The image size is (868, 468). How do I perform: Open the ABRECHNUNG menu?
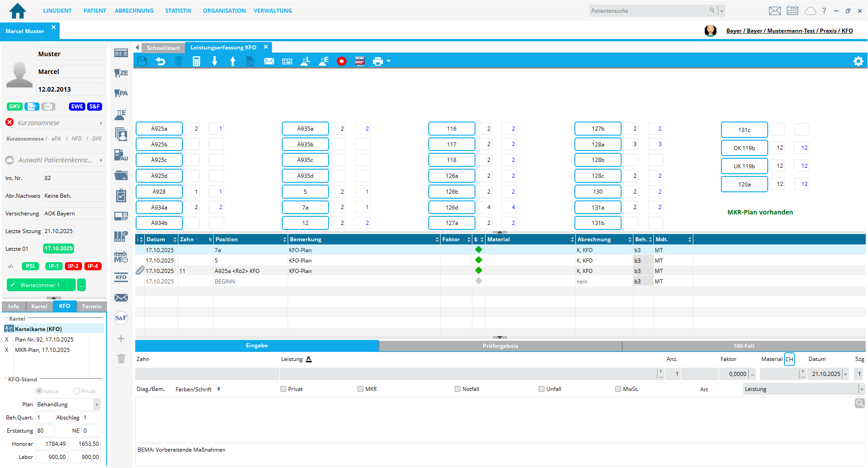click(134, 10)
